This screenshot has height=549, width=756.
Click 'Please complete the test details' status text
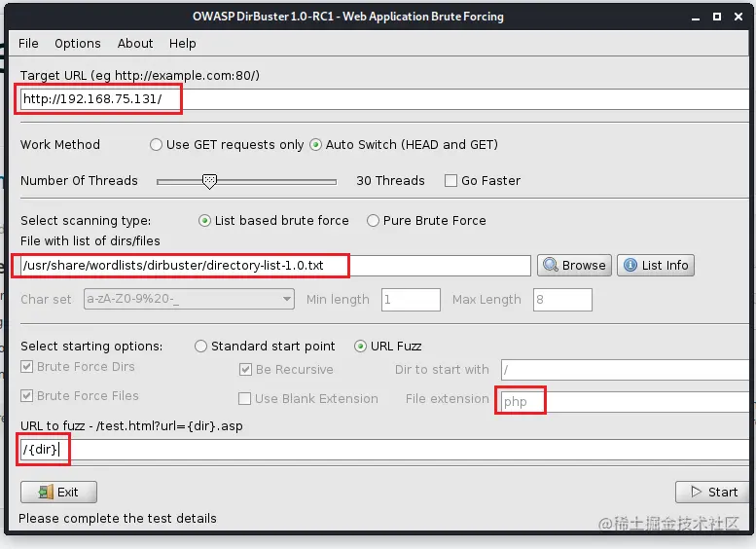(x=118, y=519)
